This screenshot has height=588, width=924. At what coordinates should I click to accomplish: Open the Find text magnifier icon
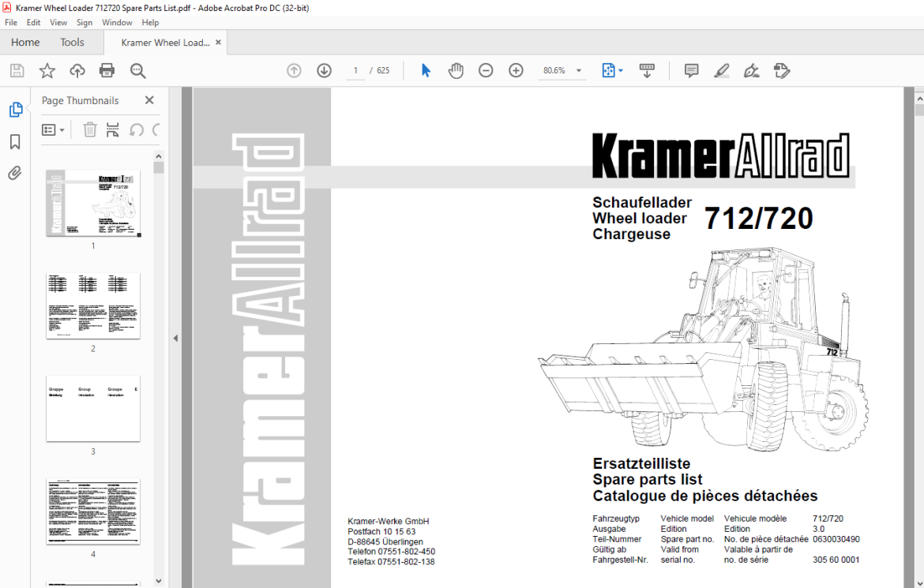tap(138, 71)
